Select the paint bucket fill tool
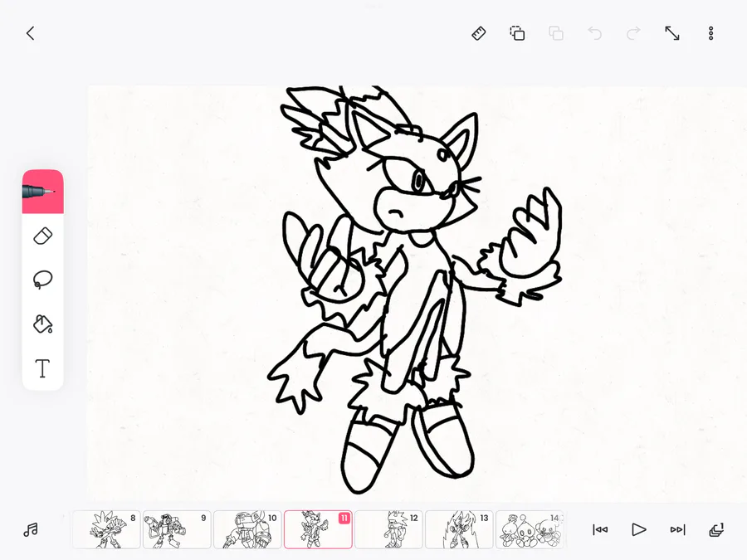 pos(43,324)
